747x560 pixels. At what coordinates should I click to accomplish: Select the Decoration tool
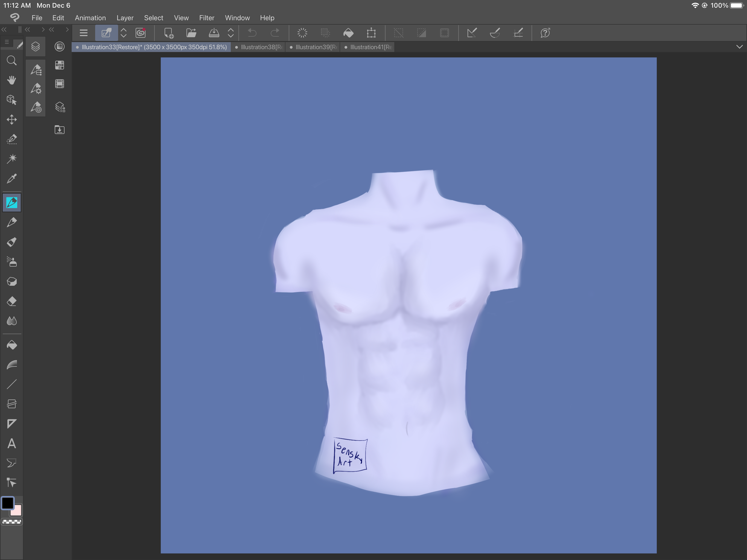pos(12,281)
